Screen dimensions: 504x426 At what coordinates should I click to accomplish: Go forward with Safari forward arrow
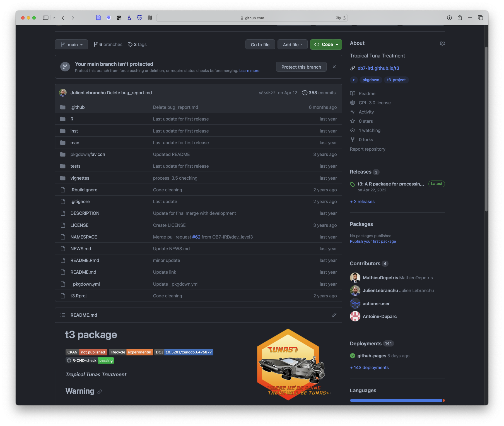(x=73, y=18)
